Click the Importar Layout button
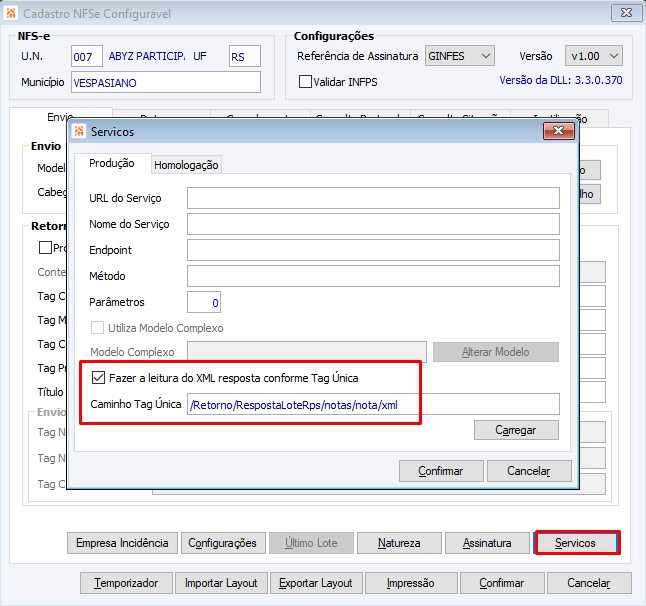The height and width of the screenshot is (606, 646). 221,583
